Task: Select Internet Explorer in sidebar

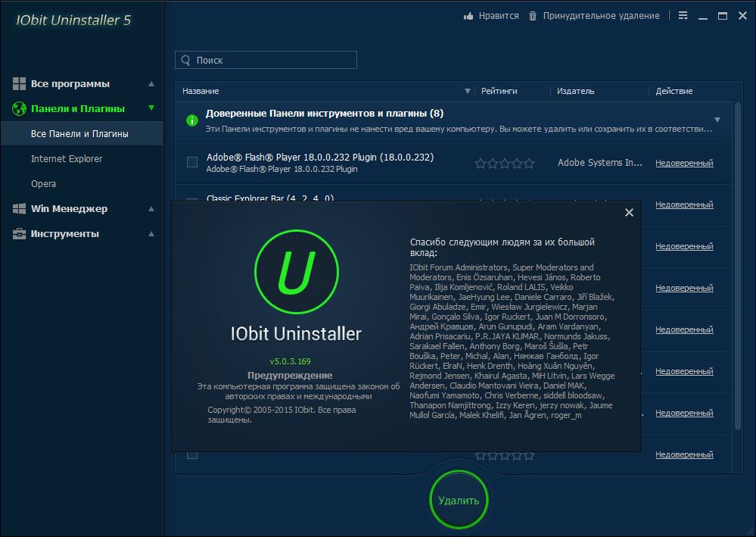Action: 67,159
